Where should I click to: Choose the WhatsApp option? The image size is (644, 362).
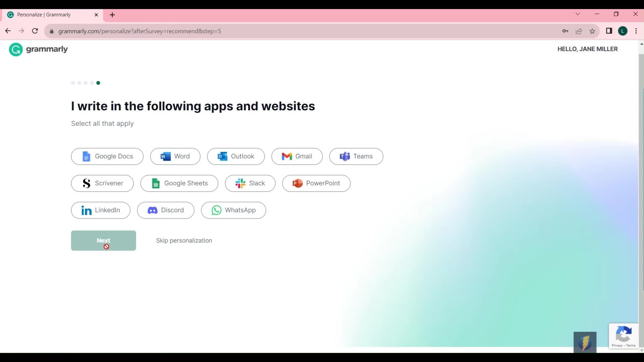tap(233, 210)
